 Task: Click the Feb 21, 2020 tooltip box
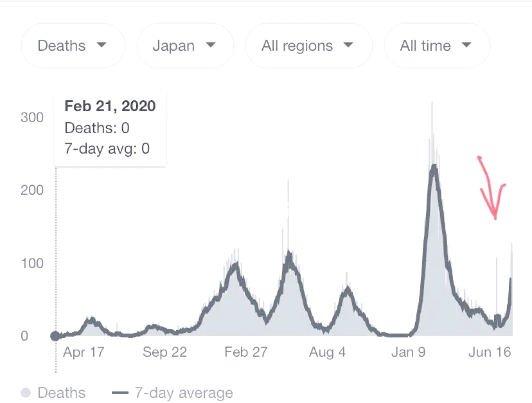tap(110, 127)
